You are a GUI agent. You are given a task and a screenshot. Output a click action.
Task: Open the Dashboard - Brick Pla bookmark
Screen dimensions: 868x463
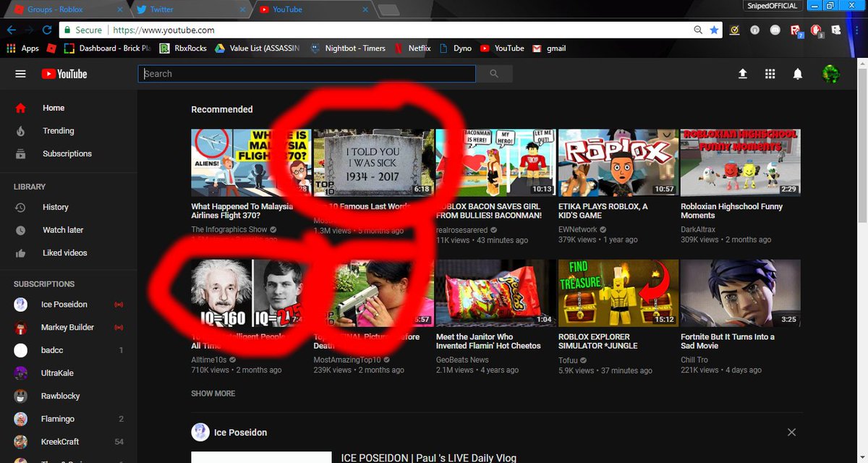tap(108, 48)
